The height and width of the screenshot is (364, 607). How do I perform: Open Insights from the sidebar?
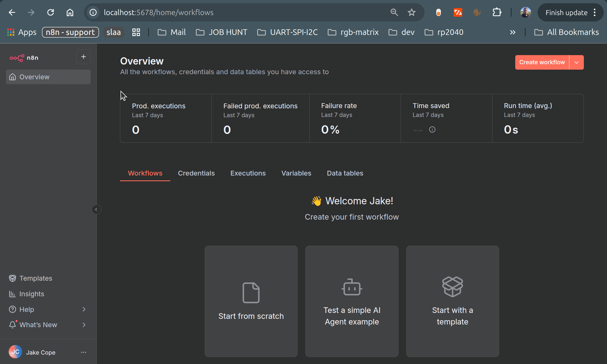coord(31,294)
